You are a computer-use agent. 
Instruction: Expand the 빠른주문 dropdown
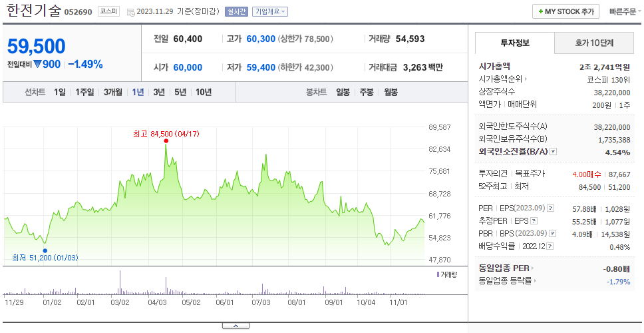(x=625, y=11)
